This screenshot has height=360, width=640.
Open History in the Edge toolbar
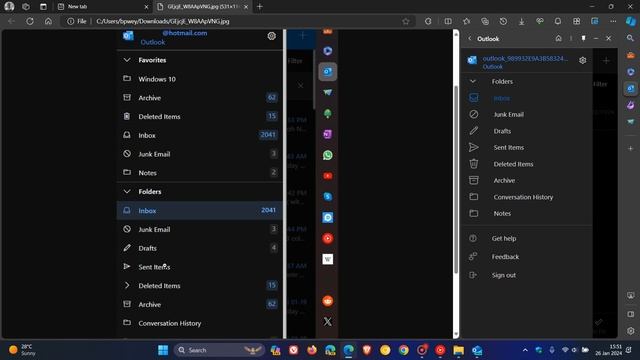click(503, 21)
